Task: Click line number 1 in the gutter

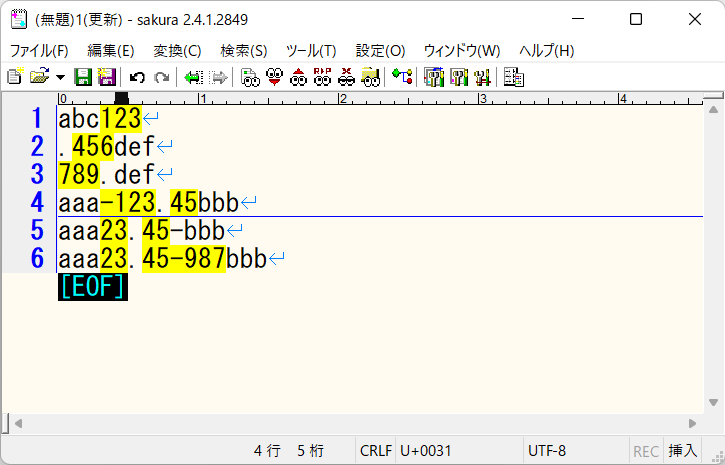Action: coord(37,118)
